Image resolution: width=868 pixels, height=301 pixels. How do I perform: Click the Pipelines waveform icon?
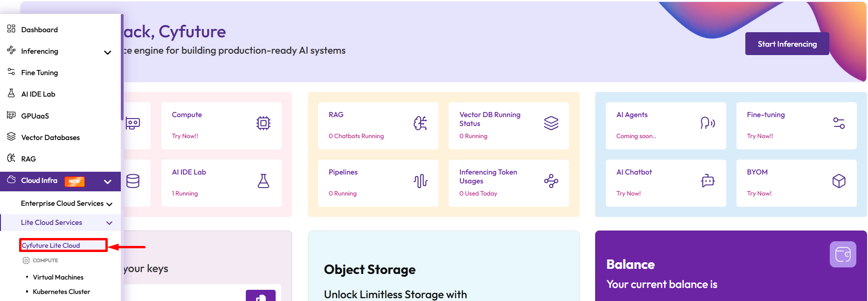click(x=420, y=181)
